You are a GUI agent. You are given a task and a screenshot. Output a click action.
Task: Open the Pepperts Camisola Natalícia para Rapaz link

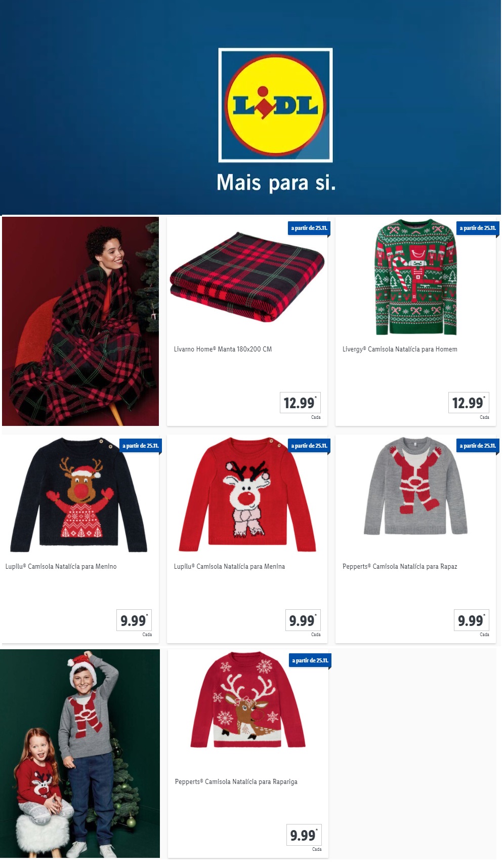point(400,567)
